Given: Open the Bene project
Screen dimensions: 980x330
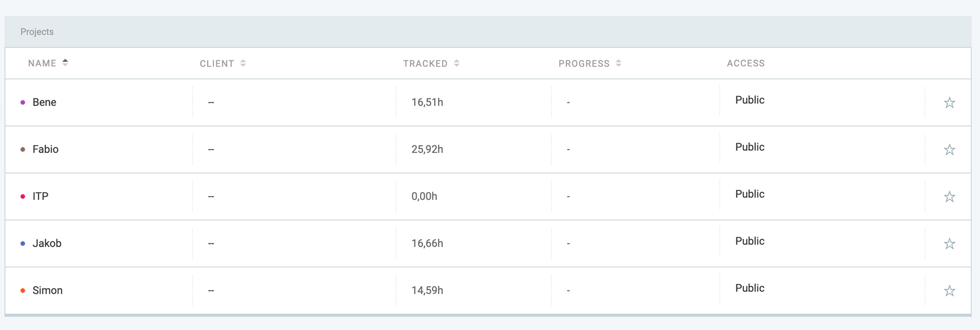Looking at the screenshot, I should click(x=44, y=102).
